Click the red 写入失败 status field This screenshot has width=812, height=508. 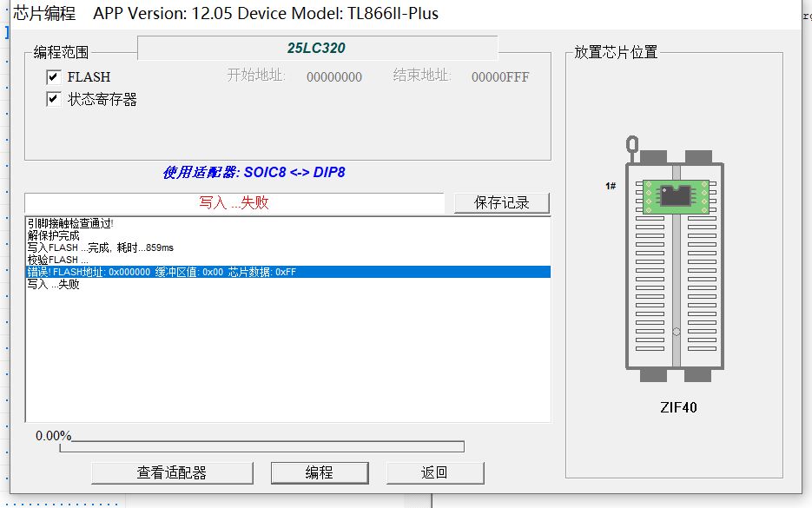[x=234, y=202]
